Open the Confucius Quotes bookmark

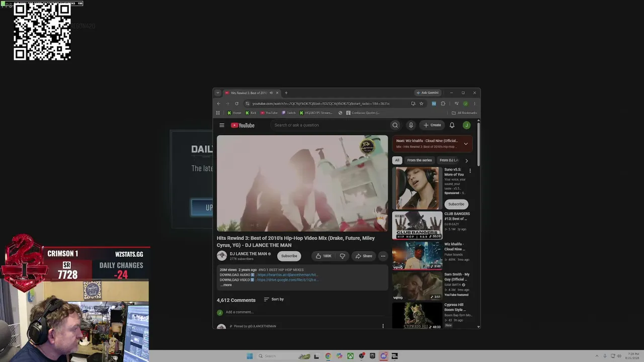pos(363,113)
